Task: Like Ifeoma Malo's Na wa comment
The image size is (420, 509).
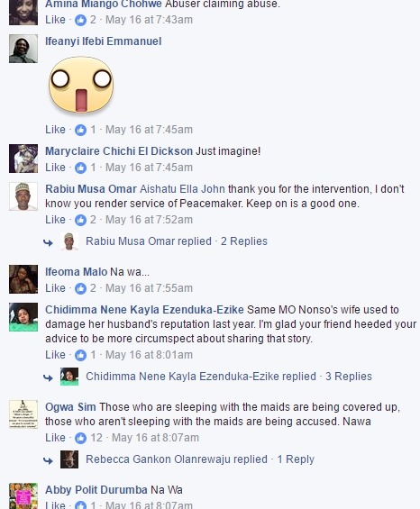Action: (x=55, y=288)
